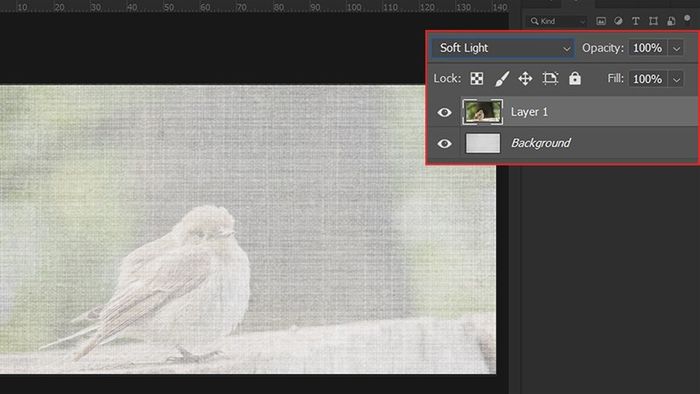The height and width of the screenshot is (394, 700).
Task: Filter layers by adjustment layer icon
Action: tap(618, 21)
